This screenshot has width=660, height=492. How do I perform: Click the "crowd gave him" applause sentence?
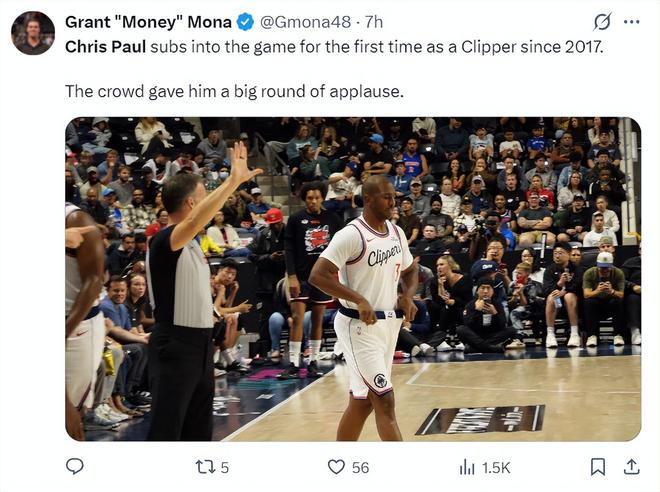(x=234, y=91)
